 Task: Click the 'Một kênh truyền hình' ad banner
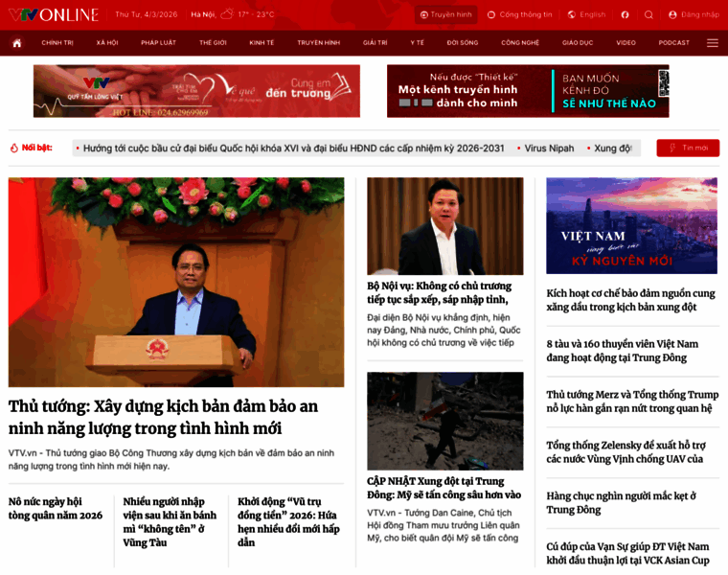[x=528, y=91]
